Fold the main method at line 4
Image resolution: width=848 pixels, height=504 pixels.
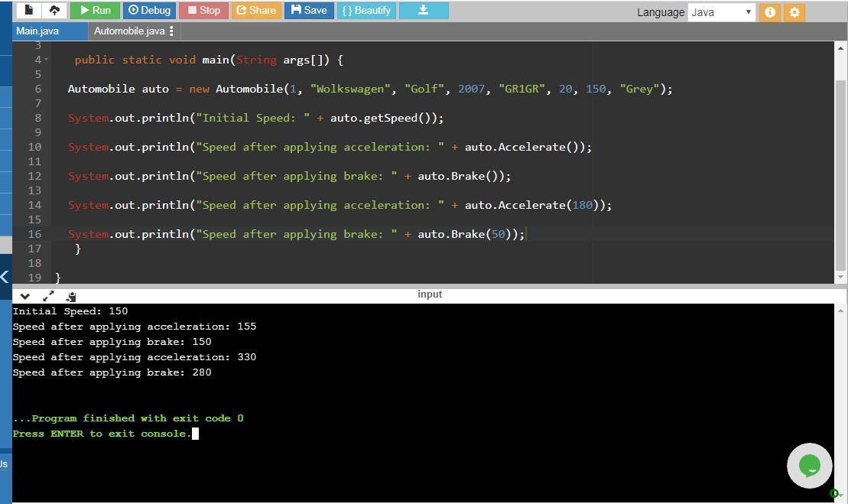click(x=47, y=60)
